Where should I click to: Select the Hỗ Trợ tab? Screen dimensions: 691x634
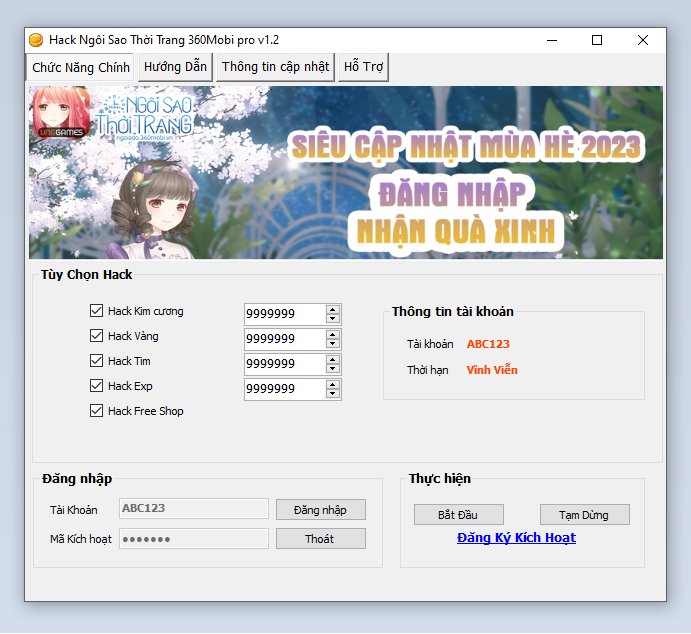click(x=364, y=67)
